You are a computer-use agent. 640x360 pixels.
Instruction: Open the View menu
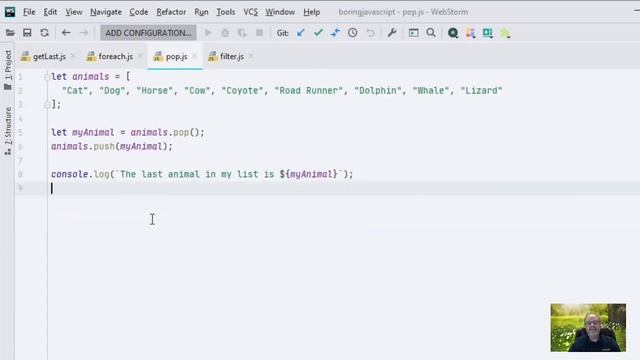[74, 12]
